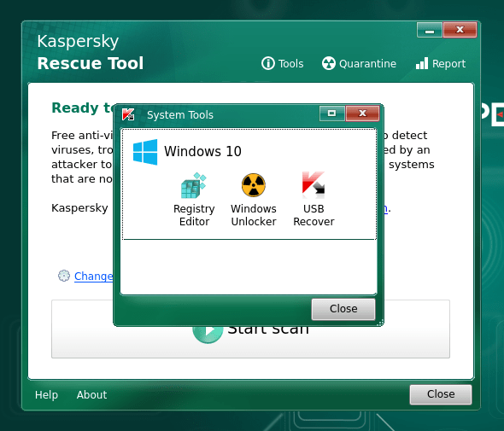Open the Report section

[x=440, y=64]
